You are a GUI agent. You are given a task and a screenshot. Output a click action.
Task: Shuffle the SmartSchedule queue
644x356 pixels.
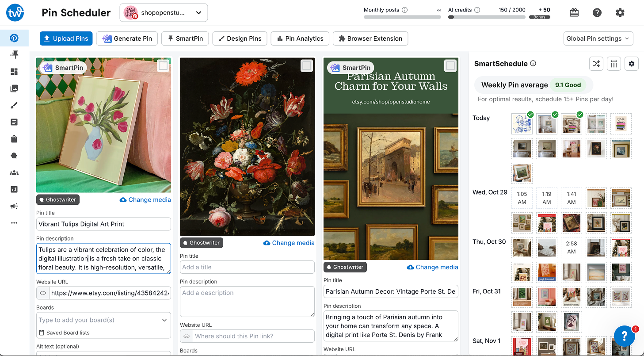click(596, 64)
